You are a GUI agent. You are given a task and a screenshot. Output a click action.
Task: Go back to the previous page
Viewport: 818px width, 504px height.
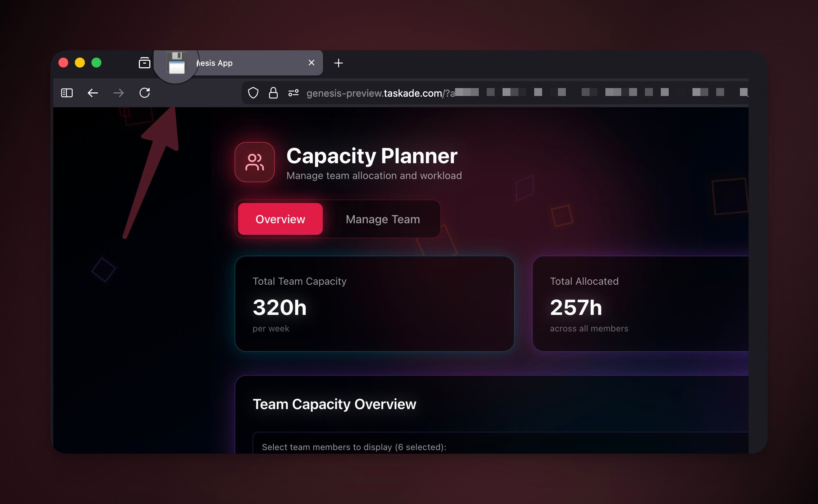click(x=93, y=93)
